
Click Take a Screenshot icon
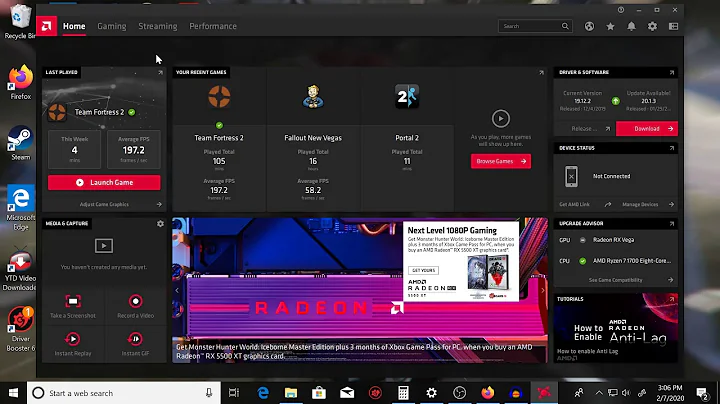click(73, 301)
